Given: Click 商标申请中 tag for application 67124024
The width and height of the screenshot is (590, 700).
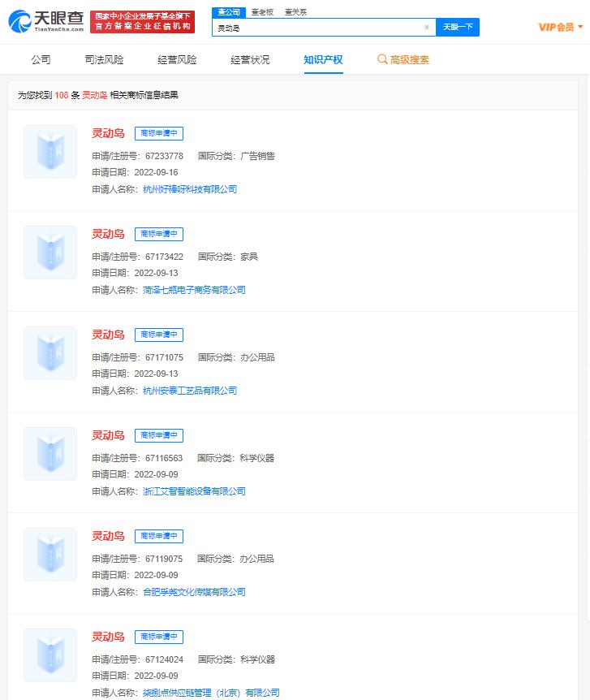Looking at the screenshot, I should tap(159, 637).
